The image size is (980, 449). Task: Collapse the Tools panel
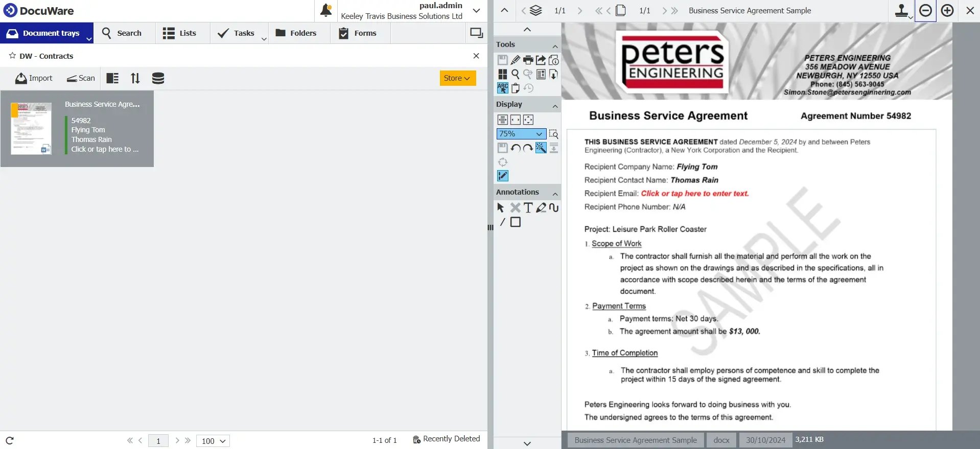pos(555,46)
